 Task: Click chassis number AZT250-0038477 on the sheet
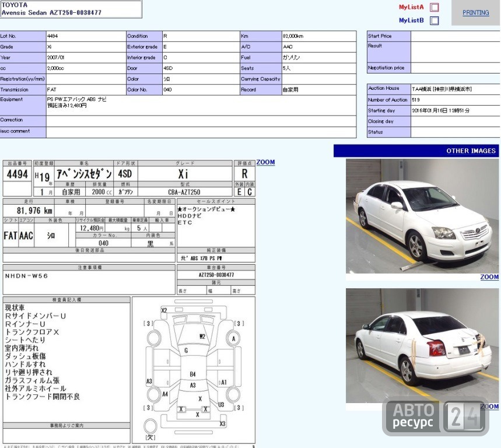click(216, 275)
